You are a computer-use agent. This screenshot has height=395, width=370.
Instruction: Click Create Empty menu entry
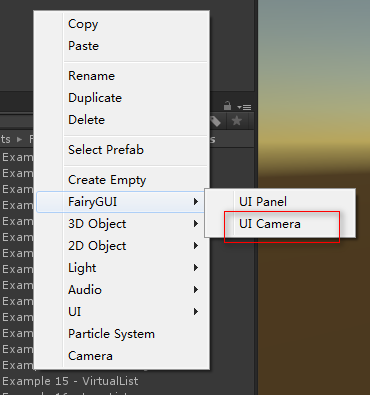(122, 180)
